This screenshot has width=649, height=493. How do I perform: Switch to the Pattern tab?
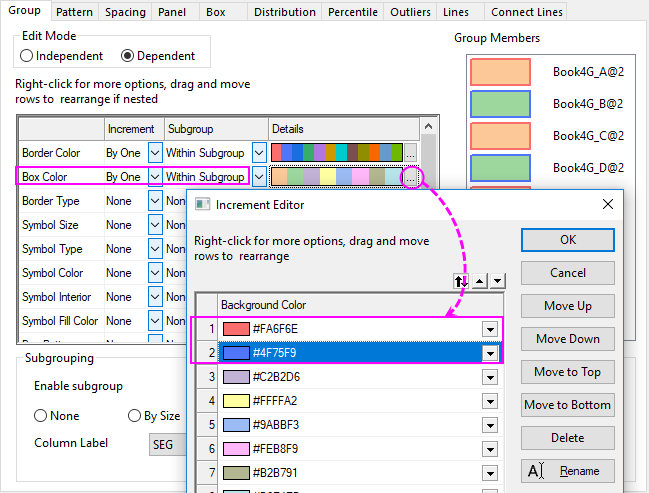(74, 12)
